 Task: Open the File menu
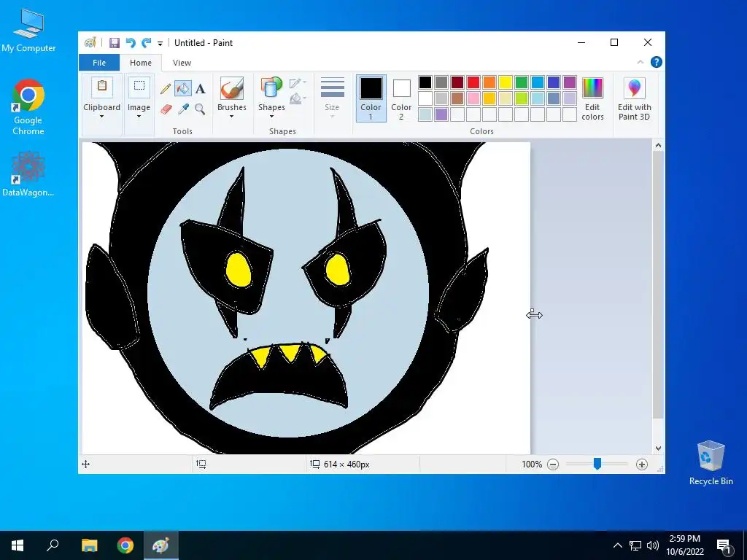pyautogui.click(x=99, y=63)
